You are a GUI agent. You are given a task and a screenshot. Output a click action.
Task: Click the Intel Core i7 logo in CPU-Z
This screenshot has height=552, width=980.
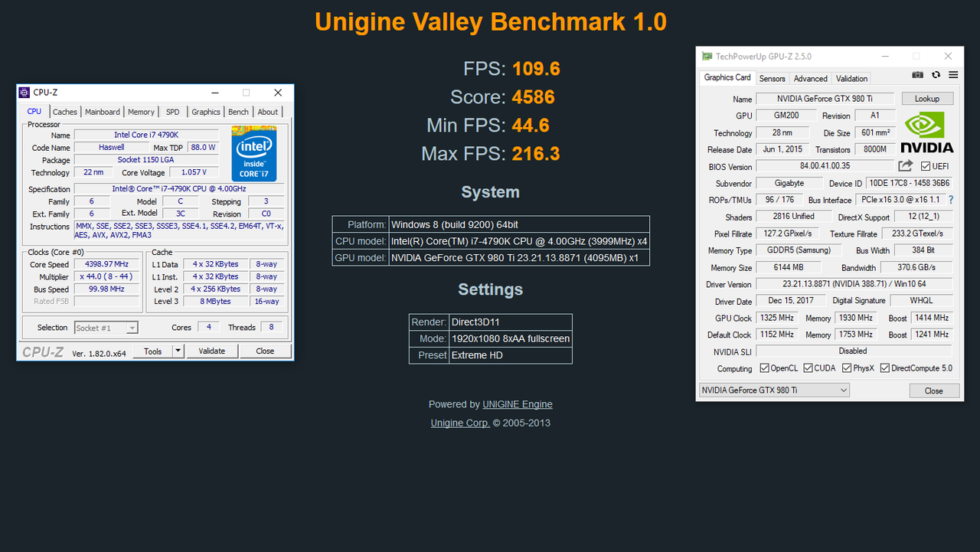(253, 153)
